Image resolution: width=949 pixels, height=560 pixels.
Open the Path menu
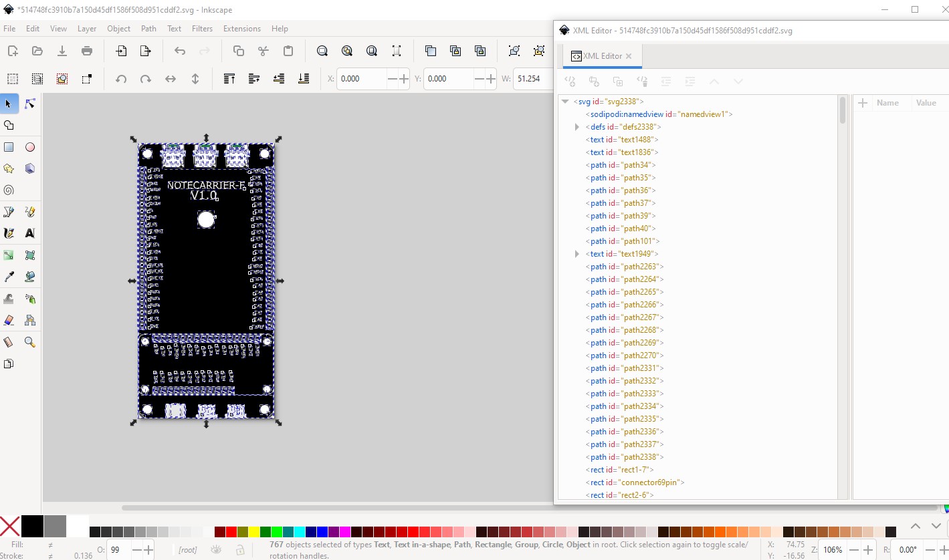point(148,29)
